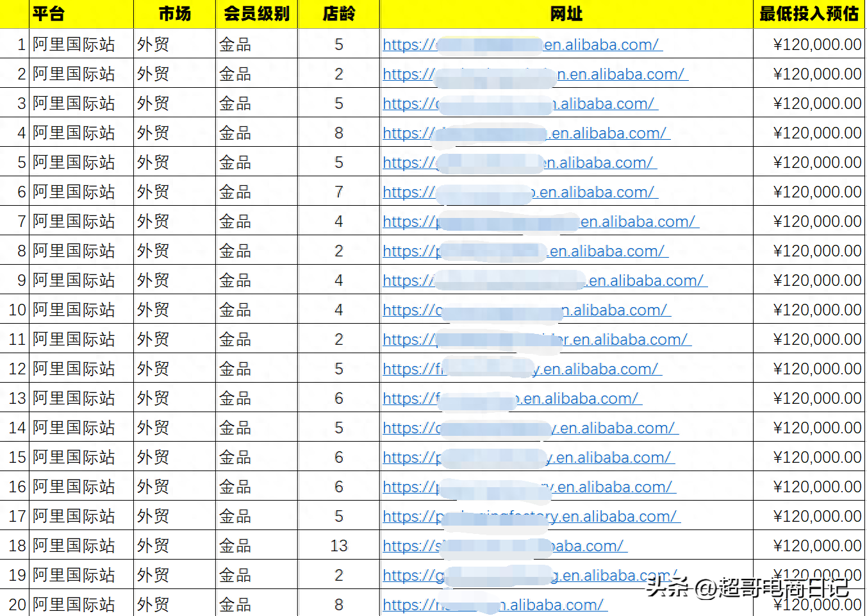Open the factory alibaba link in row 17
The width and height of the screenshot is (867, 616).
point(531,516)
